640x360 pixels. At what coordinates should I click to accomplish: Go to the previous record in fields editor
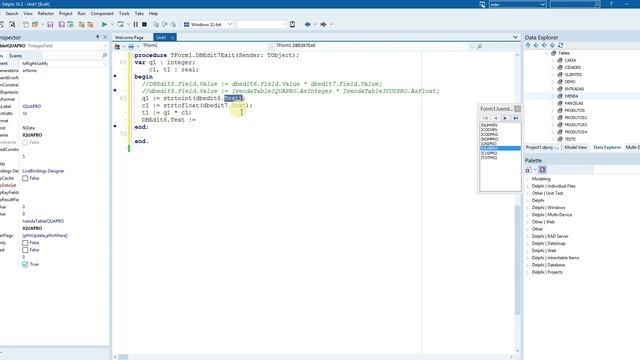[x=496, y=118]
